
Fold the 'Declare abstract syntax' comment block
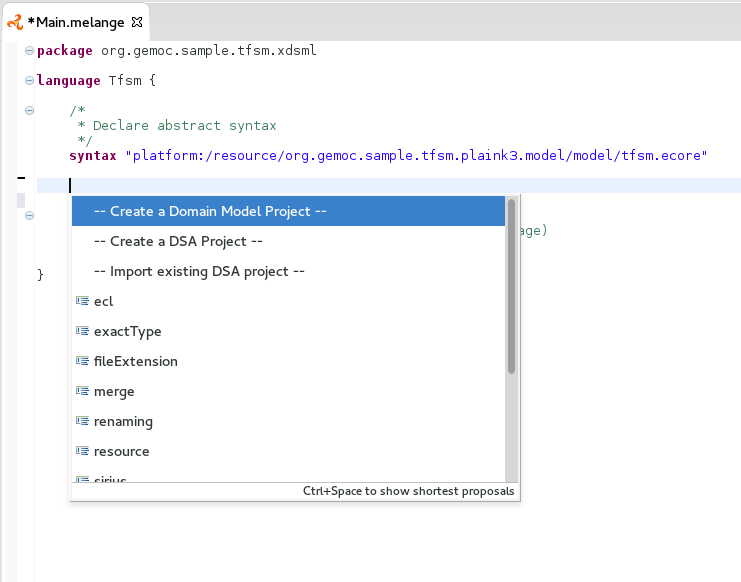pyautogui.click(x=29, y=111)
